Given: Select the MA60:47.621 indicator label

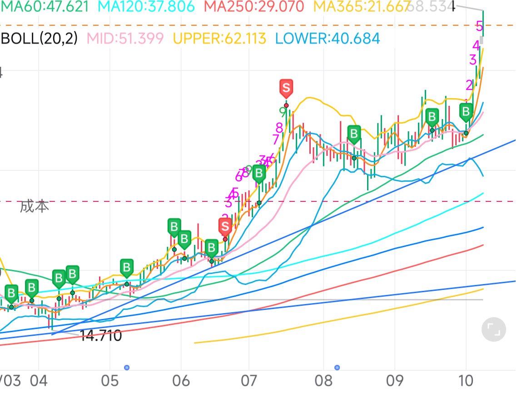Looking at the screenshot, I should [45, 6].
